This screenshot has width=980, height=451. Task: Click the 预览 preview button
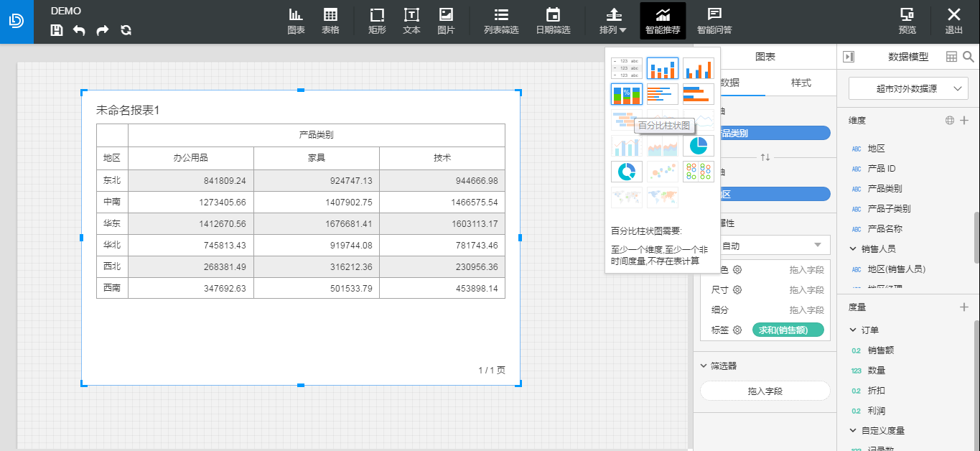[907, 22]
